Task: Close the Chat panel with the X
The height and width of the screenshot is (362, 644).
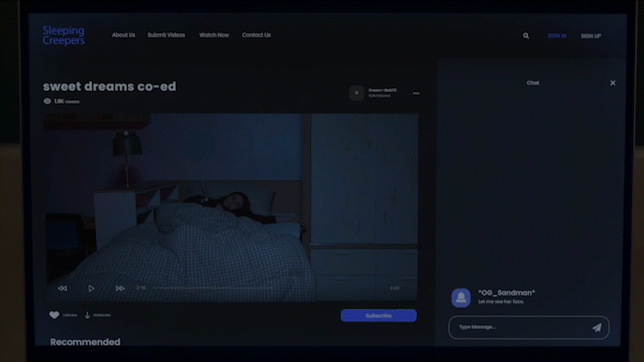Action: pyautogui.click(x=613, y=83)
